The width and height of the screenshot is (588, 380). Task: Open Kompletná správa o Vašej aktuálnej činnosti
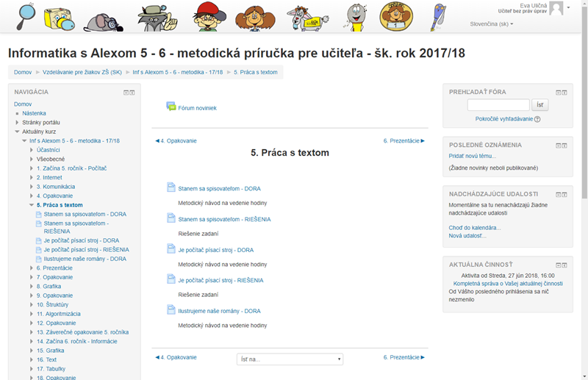[x=508, y=284]
